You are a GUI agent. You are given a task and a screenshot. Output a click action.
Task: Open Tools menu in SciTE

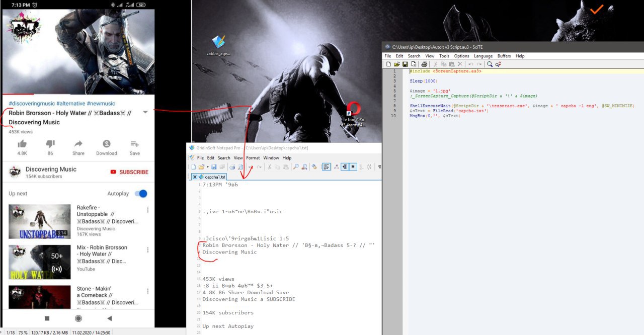click(x=444, y=56)
